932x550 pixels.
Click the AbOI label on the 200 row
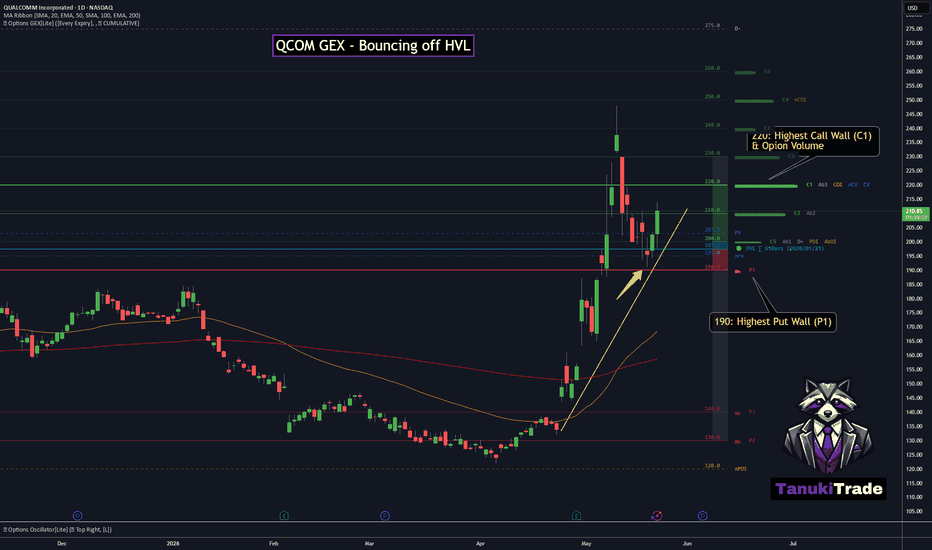pos(830,242)
